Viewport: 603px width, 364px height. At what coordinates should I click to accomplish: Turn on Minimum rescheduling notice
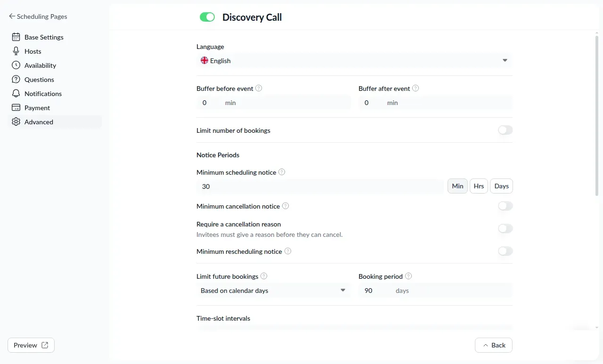coord(505,251)
